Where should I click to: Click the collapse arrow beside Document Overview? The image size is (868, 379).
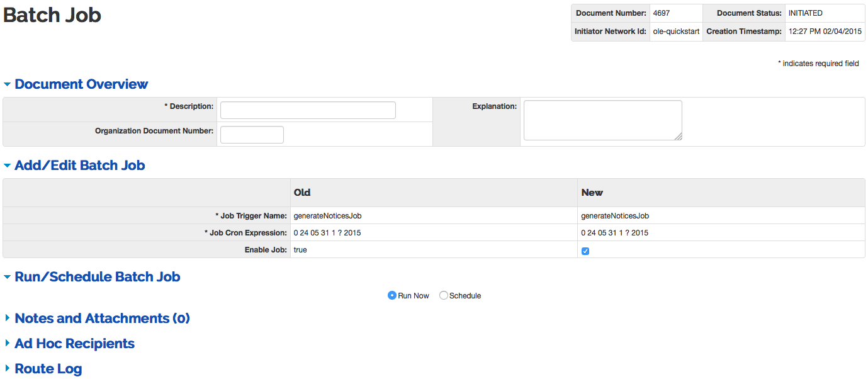[x=8, y=84]
